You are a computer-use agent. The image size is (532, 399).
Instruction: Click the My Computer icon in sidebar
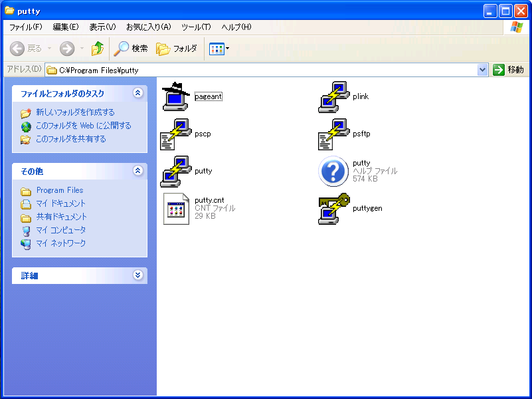(26, 231)
